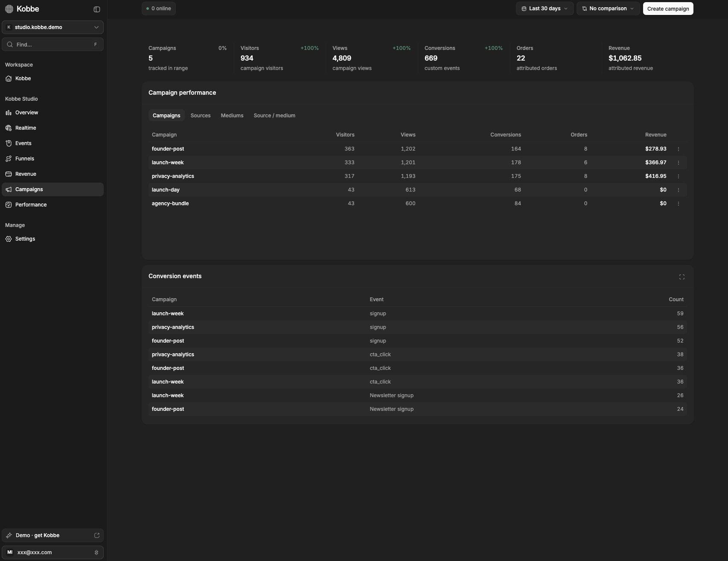
Task: Click the compare icon beside No comparison
Action: (585, 9)
